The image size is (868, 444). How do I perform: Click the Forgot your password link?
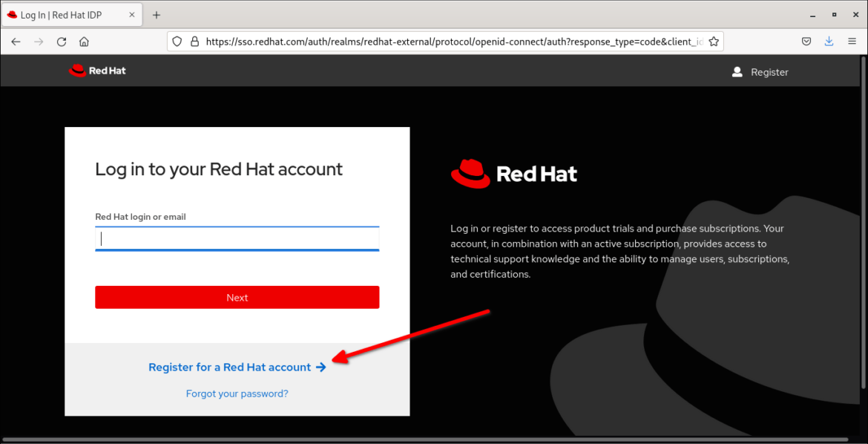tap(237, 393)
